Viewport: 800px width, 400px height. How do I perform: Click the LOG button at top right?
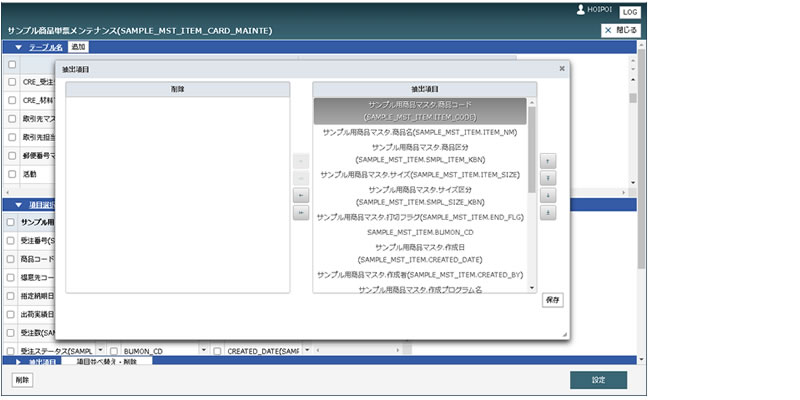pos(630,12)
